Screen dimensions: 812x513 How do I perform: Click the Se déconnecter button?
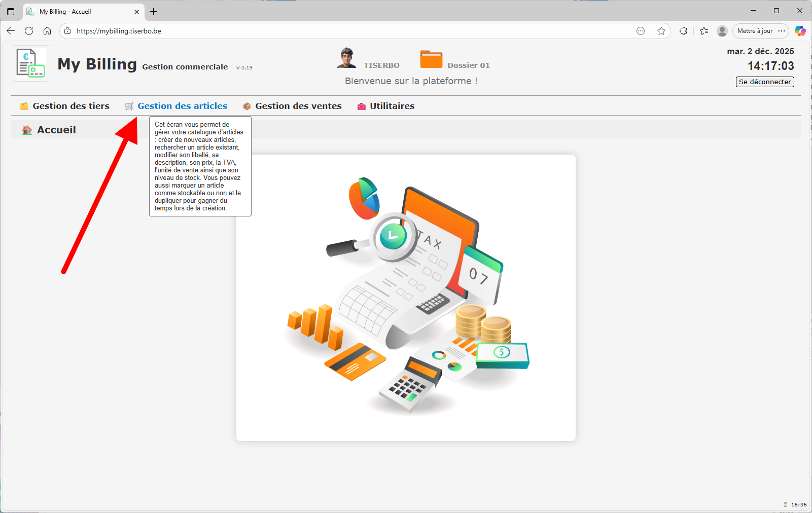tap(764, 82)
